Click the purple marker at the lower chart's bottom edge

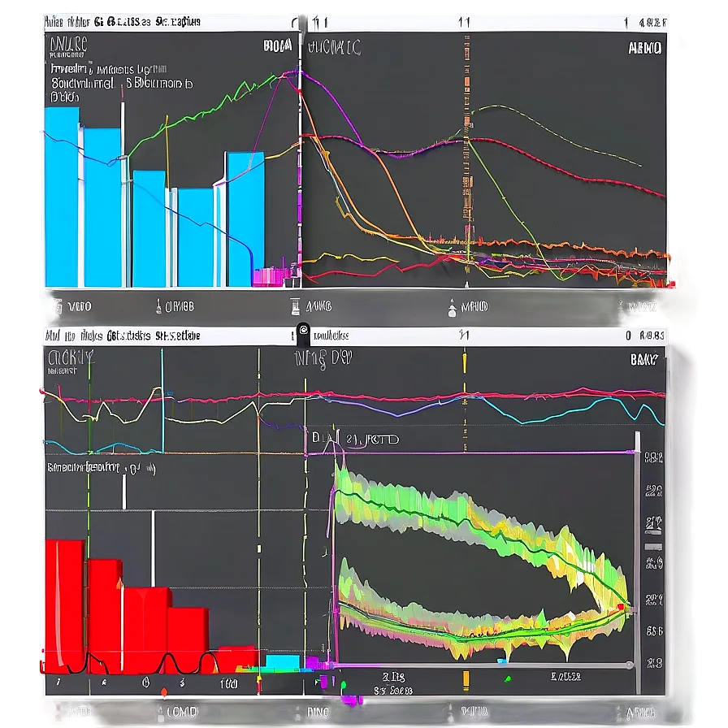pos(351,700)
